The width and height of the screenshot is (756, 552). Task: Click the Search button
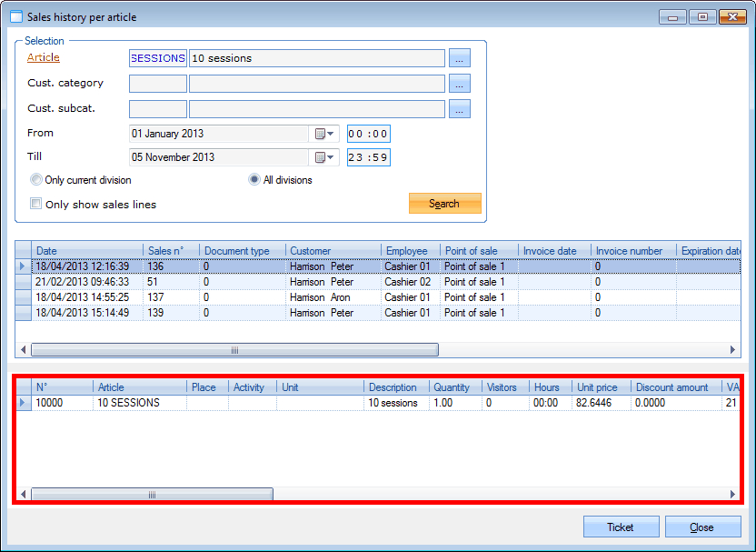(444, 204)
